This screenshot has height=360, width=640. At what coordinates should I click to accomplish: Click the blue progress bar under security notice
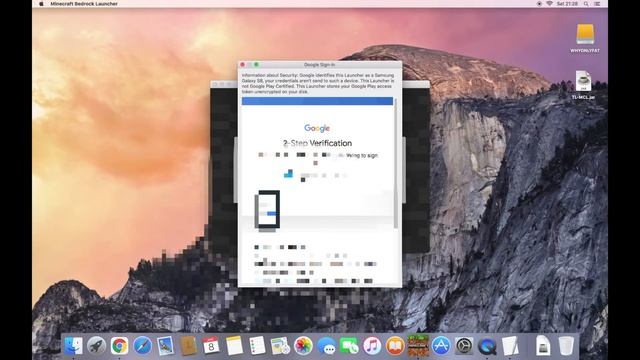317,101
